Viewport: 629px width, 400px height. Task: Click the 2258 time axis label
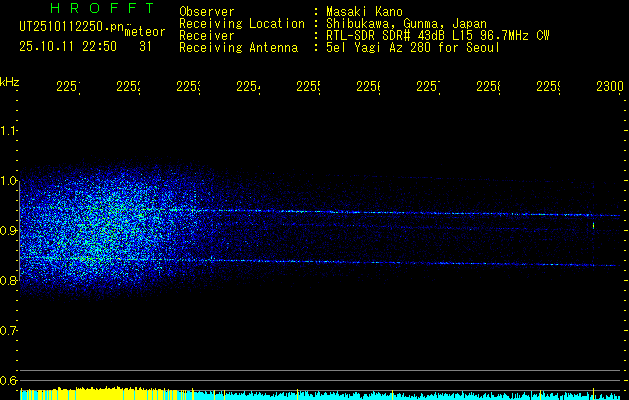(x=488, y=86)
